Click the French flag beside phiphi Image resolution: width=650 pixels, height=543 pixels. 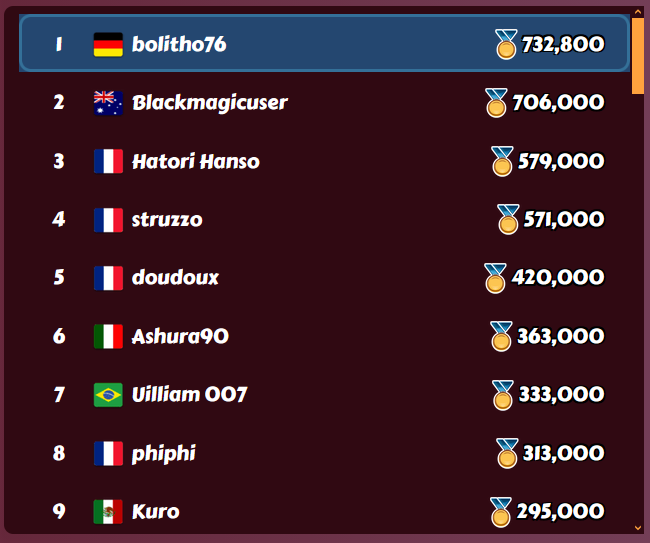(x=108, y=453)
